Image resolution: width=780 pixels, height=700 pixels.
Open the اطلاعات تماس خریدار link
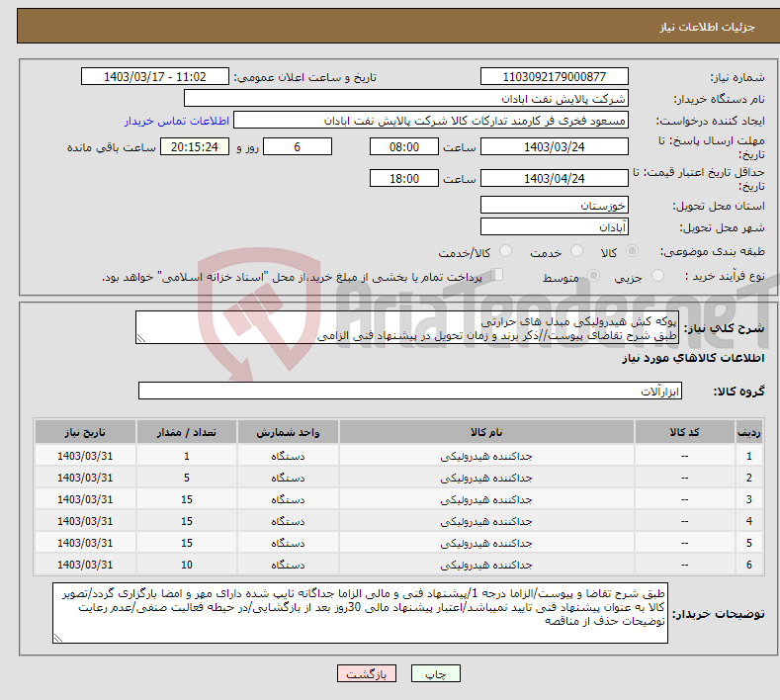177,121
